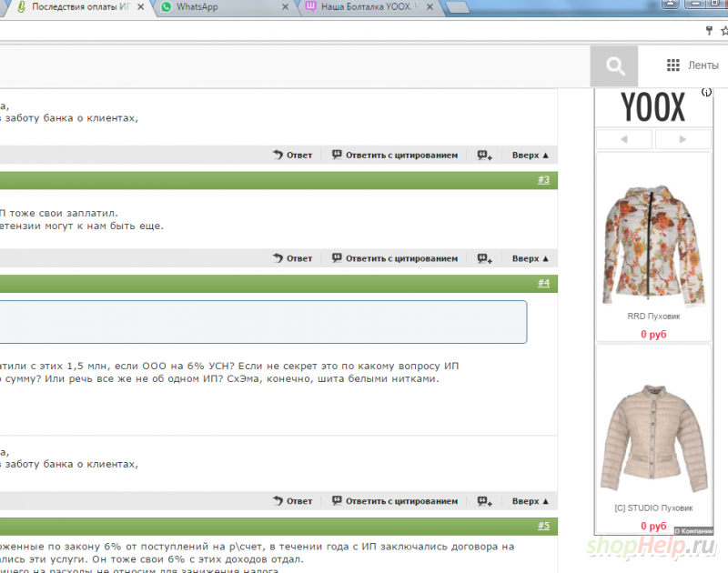
Task: Click Ответить с цитированием under post #3
Action: point(395,258)
